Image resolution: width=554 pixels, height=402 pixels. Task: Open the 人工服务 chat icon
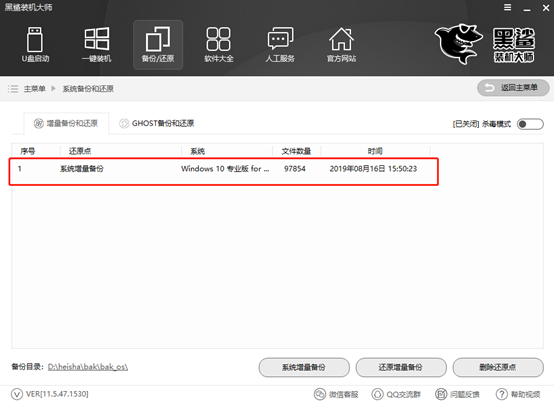click(280, 45)
